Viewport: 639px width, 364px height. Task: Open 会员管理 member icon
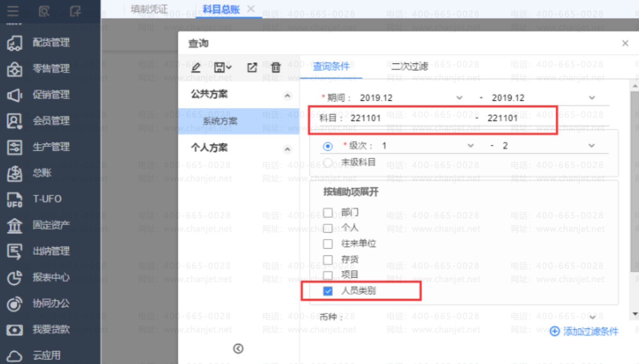[15, 121]
